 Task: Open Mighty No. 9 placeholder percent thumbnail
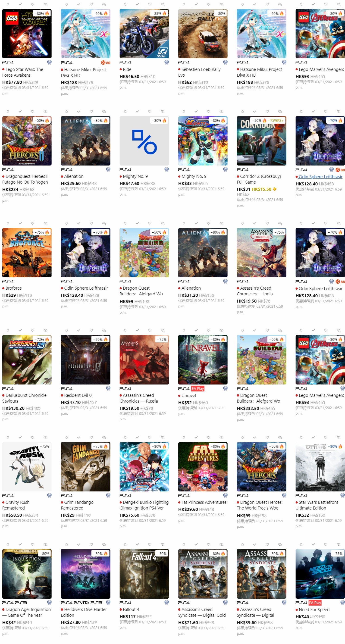144,141
